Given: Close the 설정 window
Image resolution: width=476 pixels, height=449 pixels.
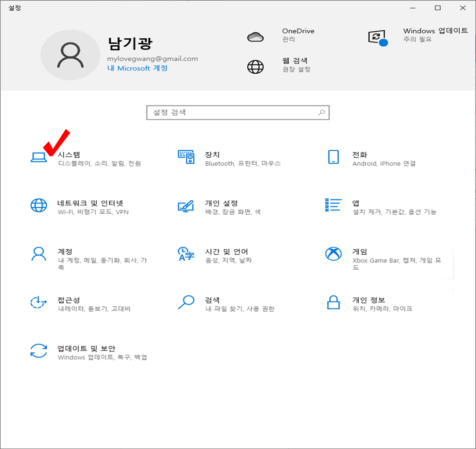Looking at the screenshot, I should tap(462, 8).
